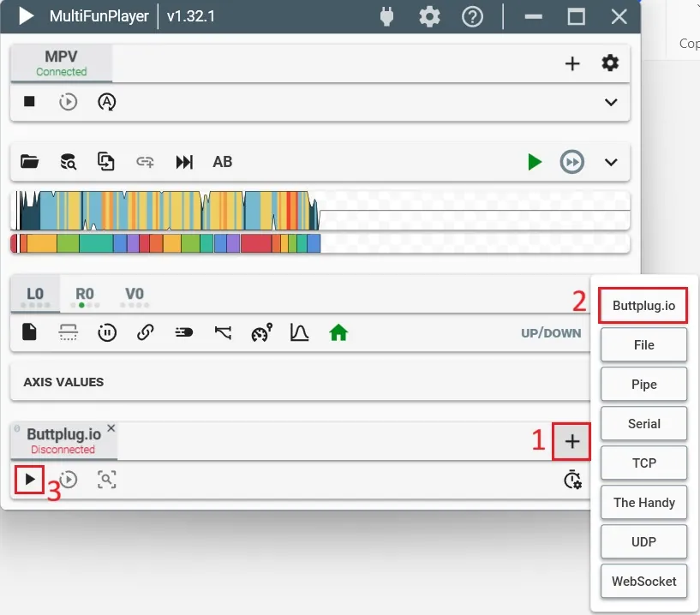Screen dimensions: 700x615
Task: Add a new output with plus
Action: [x=571, y=441]
